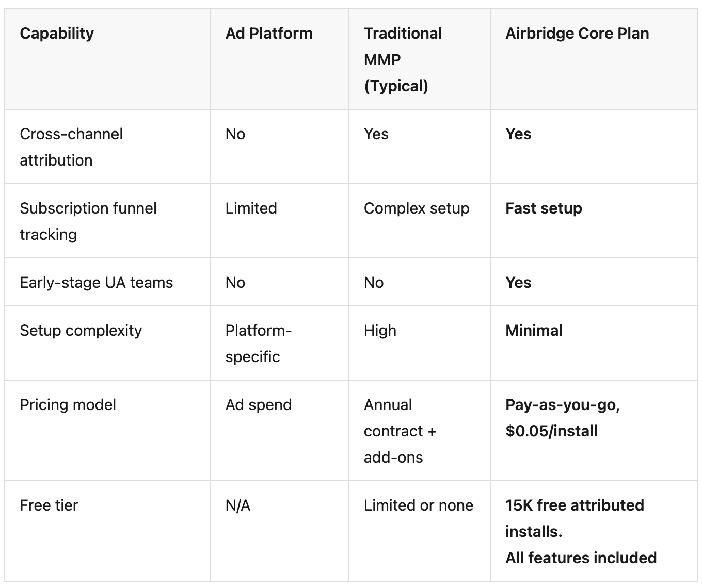Select the "Cross-channel attribution" row label

71,147
